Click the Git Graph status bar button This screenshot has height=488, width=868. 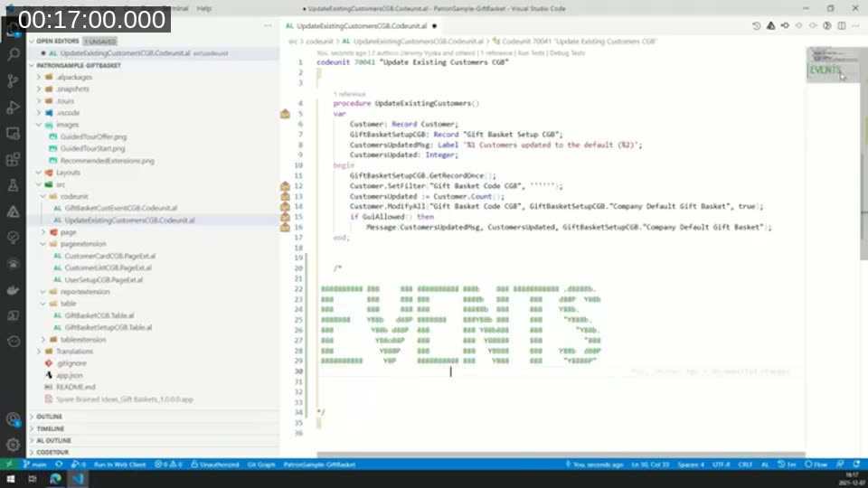(x=261, y=465)
